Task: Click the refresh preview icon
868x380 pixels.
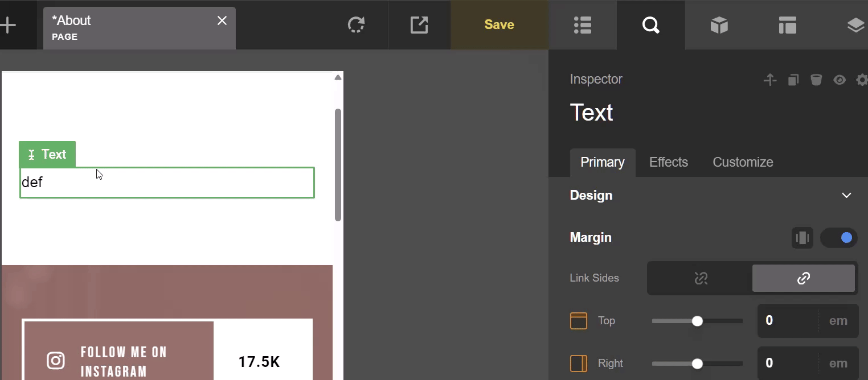Action: click(356, 25)
